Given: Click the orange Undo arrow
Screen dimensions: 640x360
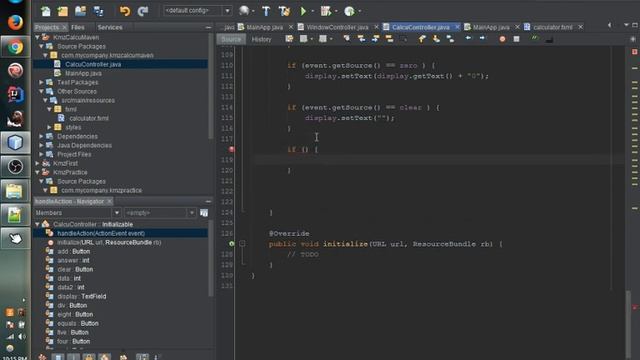Looking at the screenshot, I should (x=125, y=11).
